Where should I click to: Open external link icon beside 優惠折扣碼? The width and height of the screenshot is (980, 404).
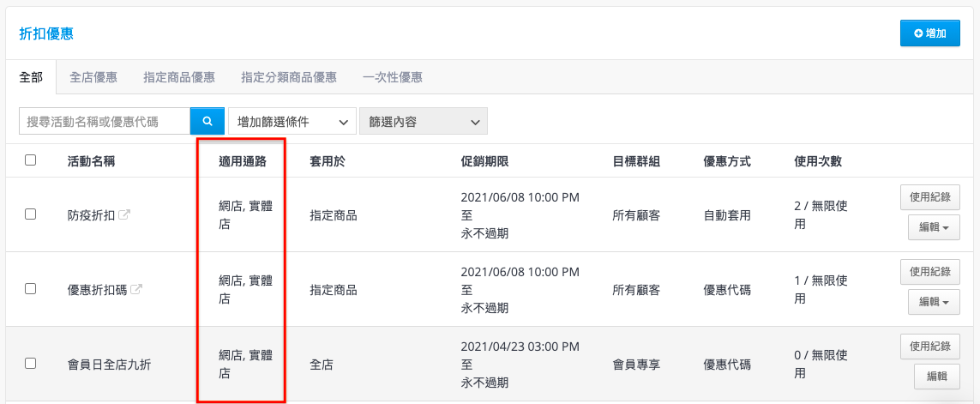[x=135, y=290]
